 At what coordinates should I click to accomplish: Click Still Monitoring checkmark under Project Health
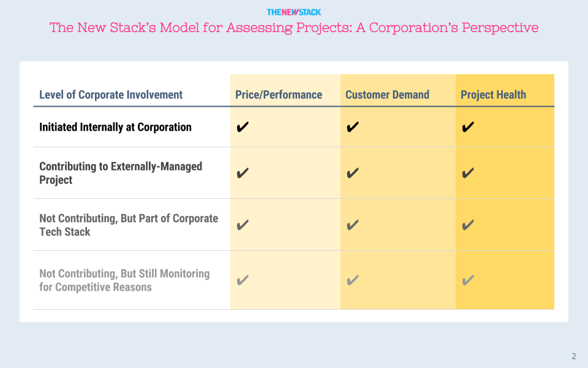click(x=467, y=280)
